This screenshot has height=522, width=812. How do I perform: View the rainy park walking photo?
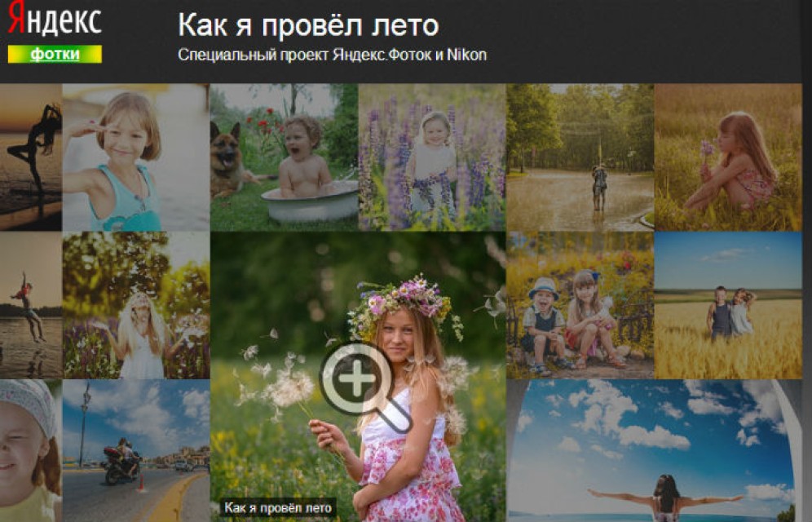[x=580, y=157]
